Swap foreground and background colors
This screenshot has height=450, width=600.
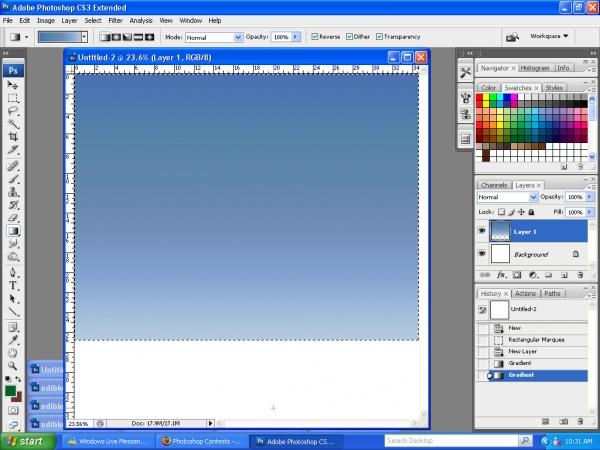click(x=18, y=379)
